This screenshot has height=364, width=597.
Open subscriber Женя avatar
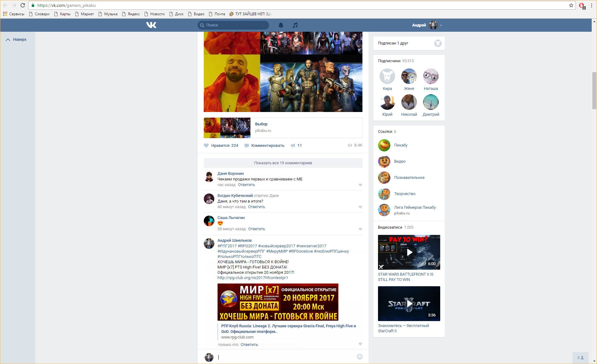click(x=409, y=76)
